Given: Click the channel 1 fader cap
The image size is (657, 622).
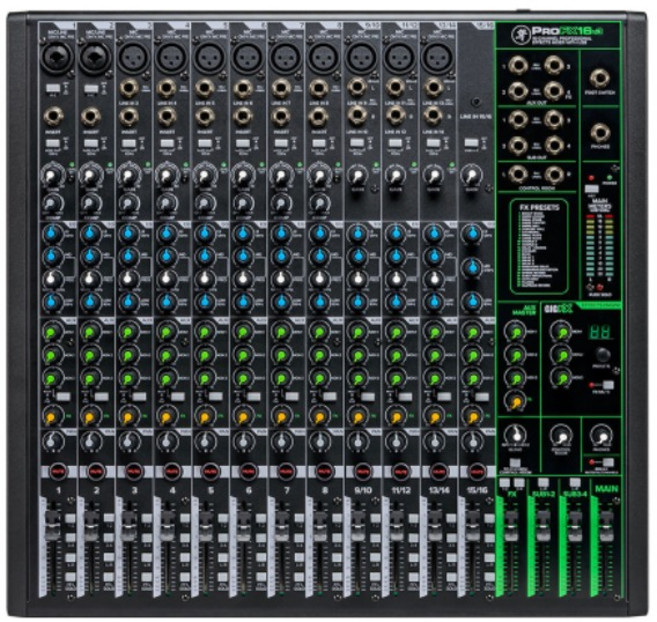Looking at the screenshot, I should click(53, 526).
